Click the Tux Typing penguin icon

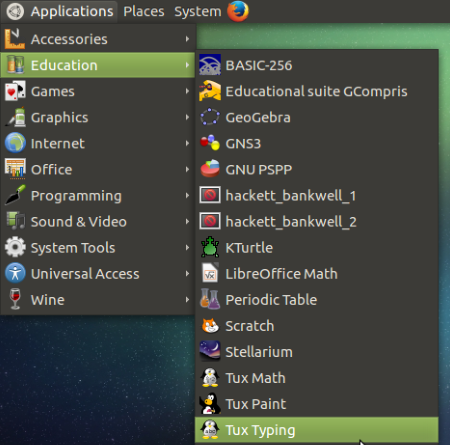point(210,429)
